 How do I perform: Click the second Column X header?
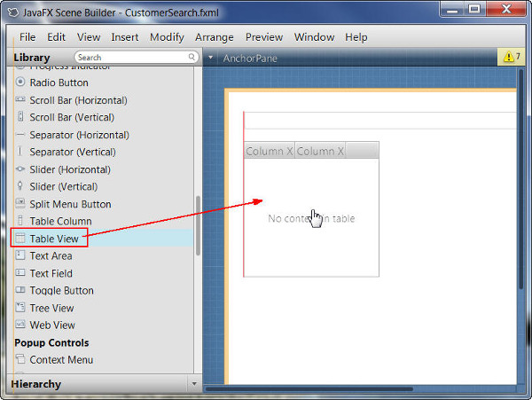click(320, 151)
